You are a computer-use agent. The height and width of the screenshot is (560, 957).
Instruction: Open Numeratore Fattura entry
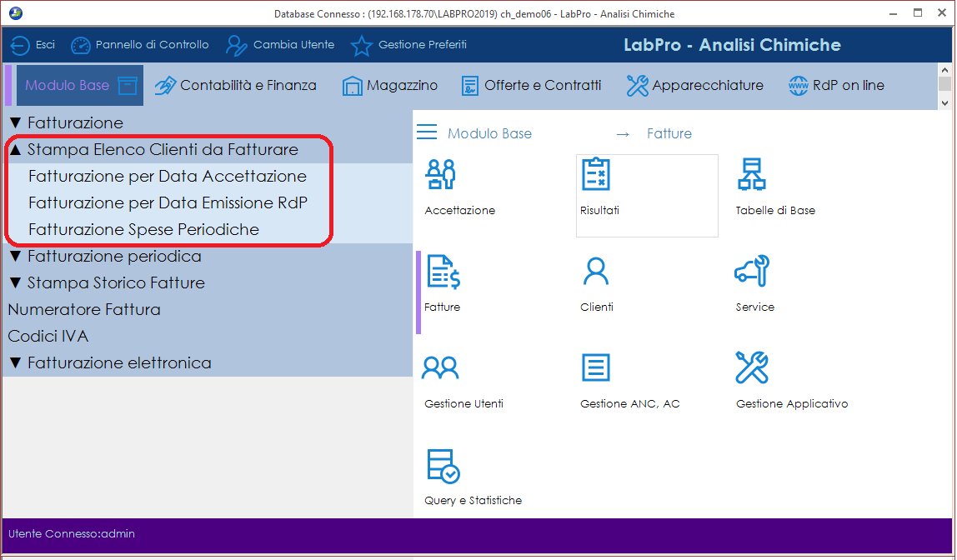coord(84,309)
